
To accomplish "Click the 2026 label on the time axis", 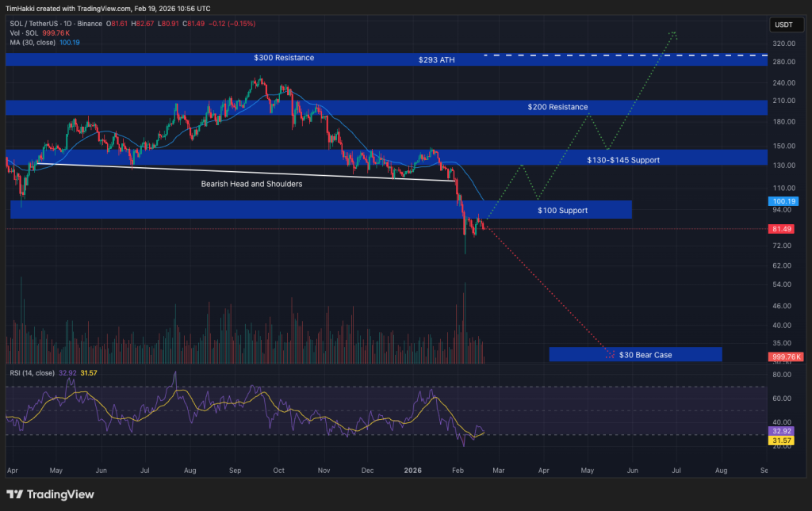I will point(412,470).
